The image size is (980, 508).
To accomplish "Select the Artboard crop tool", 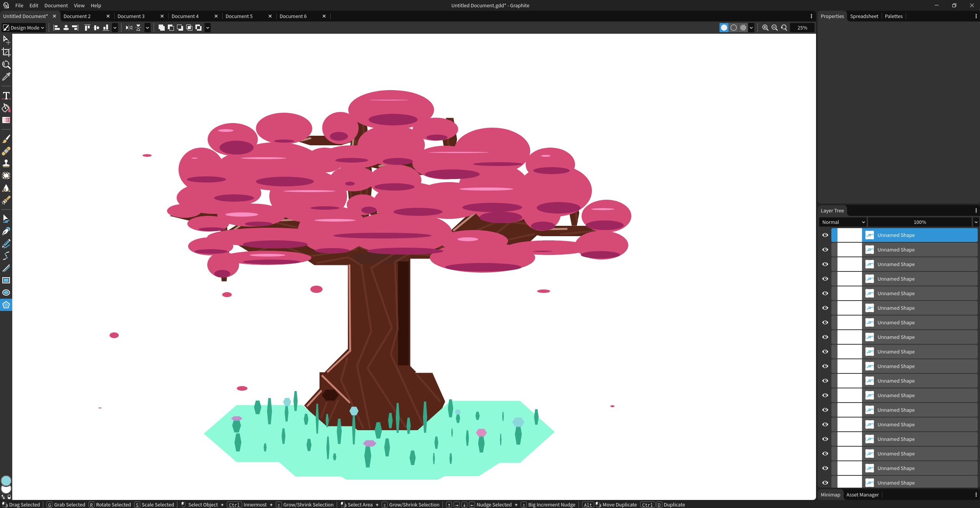I will [6, 52].
